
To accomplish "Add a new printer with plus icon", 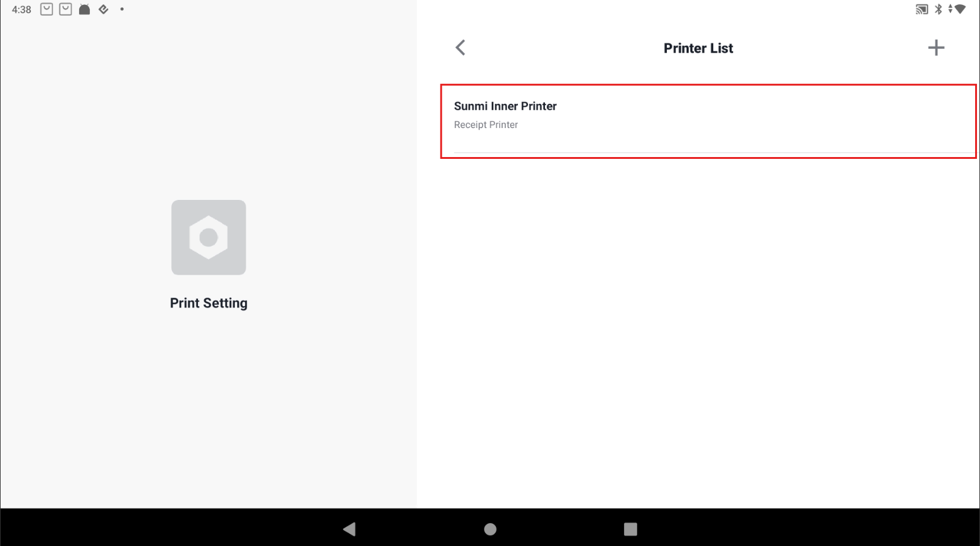I will 936,48.
